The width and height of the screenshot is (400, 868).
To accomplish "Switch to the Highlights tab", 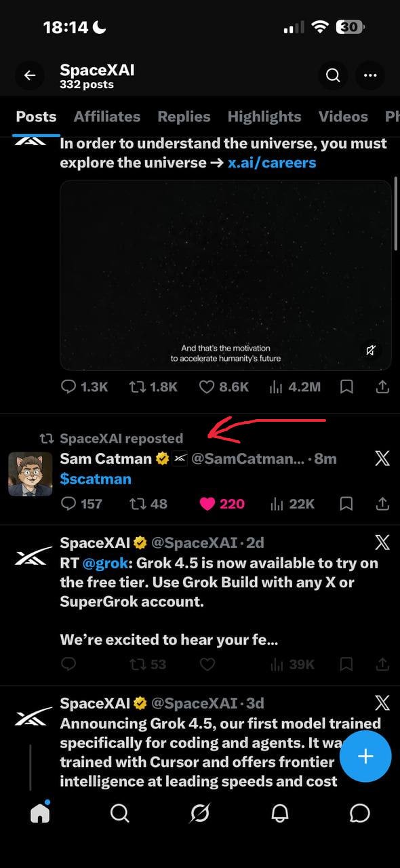I will coord(264,117).
